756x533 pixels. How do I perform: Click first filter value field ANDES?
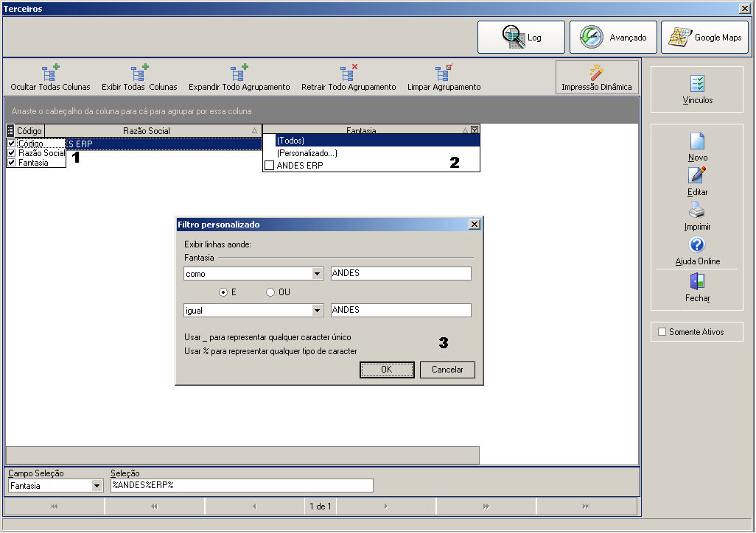coord(401,273)
